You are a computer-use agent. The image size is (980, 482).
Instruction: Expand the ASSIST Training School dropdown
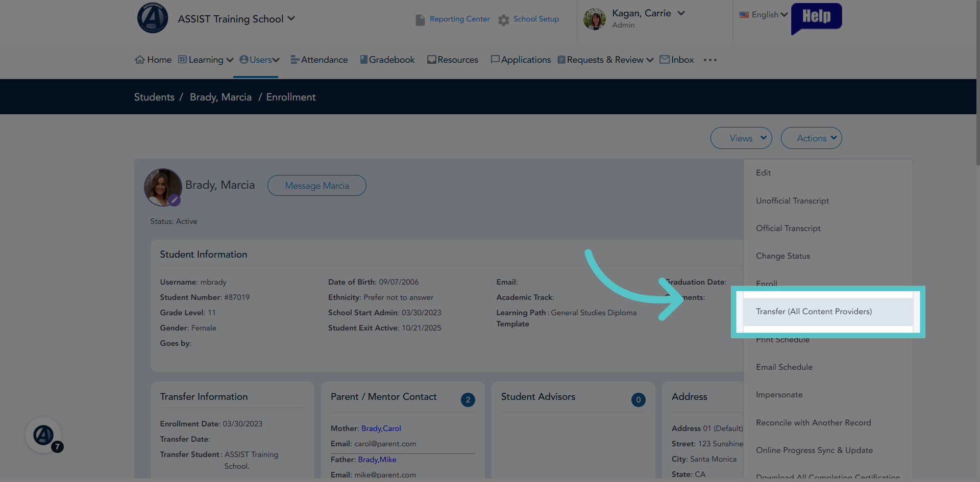tap(291, 18)
